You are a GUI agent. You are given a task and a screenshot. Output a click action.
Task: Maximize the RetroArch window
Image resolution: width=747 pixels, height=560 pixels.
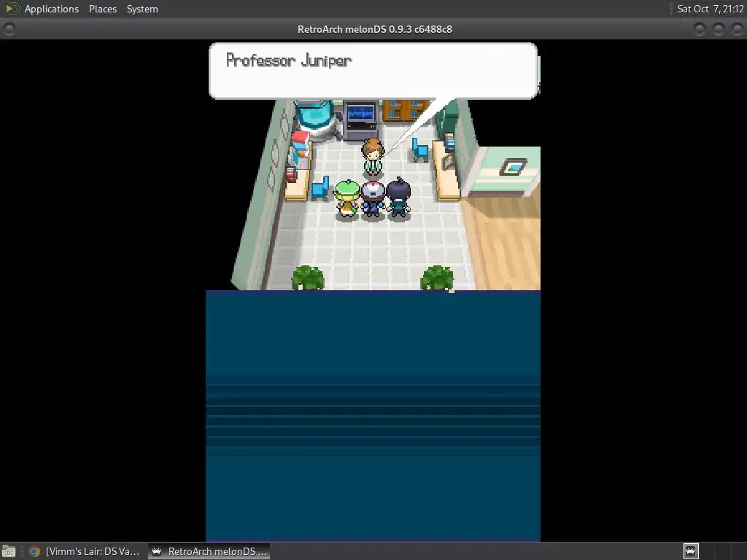click(719, 29)
